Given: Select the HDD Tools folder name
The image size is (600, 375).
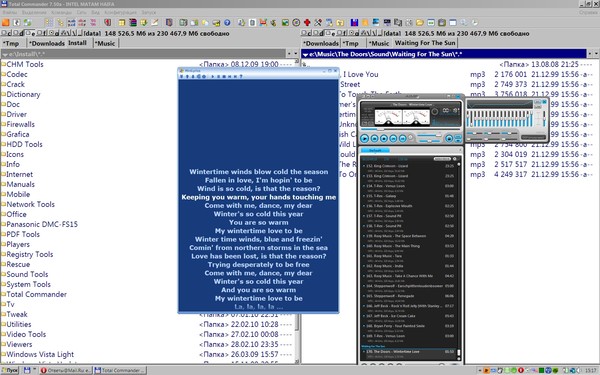Looking at the screenshot, I should coord(24,144).
